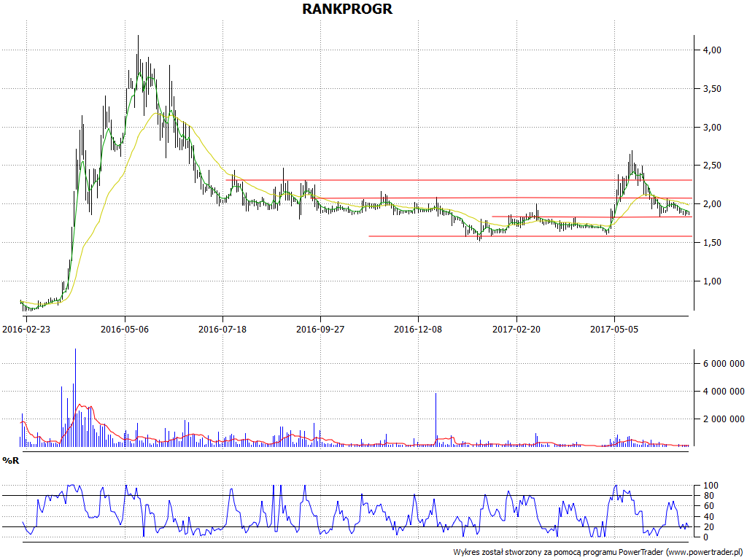This screenshot has height=560, width=747.
Task: Click the 2,00 price axis label
Action: point(713,204)
